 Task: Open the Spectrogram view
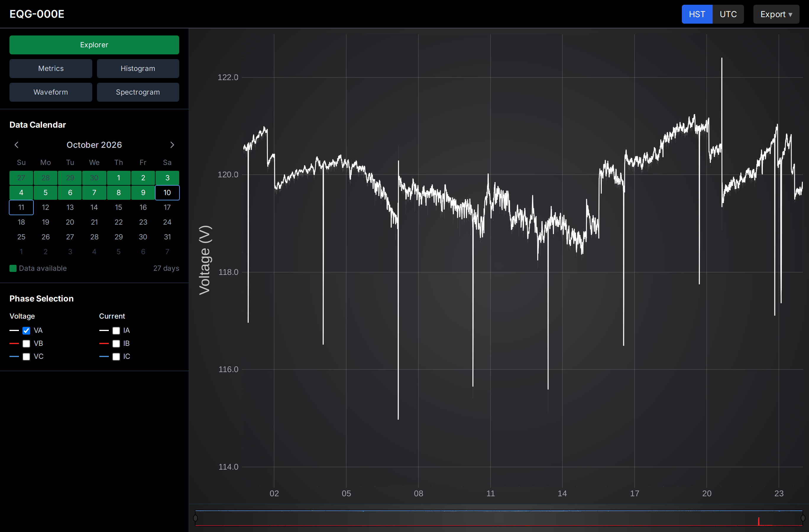point(138,92)
